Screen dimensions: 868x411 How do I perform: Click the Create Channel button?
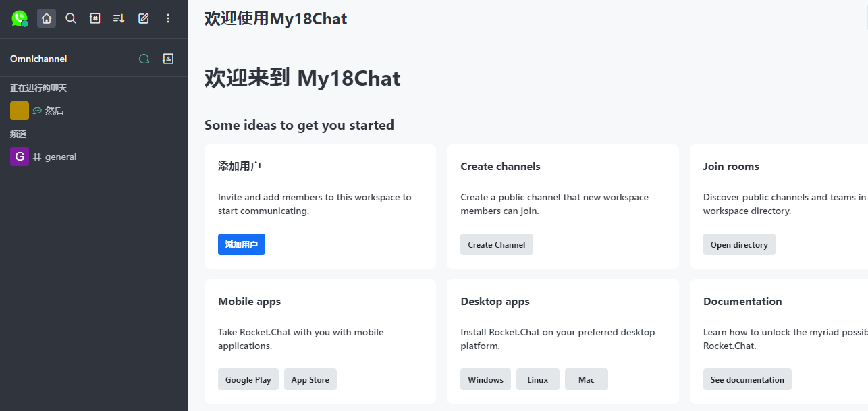497,244
